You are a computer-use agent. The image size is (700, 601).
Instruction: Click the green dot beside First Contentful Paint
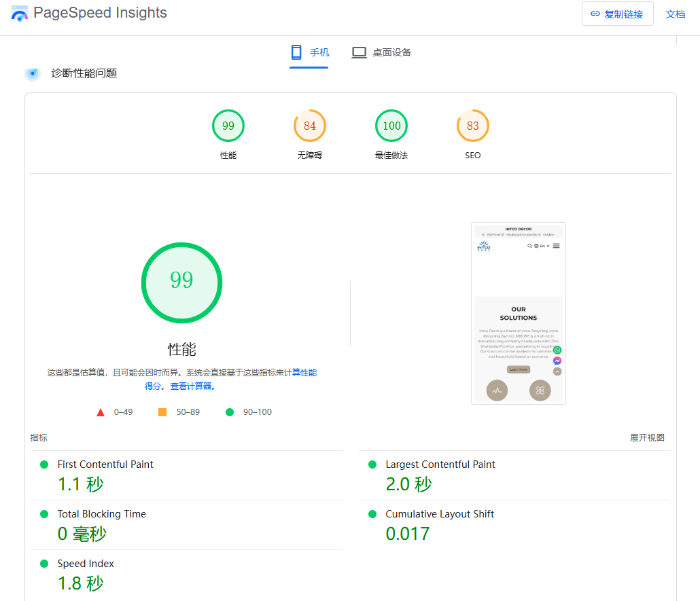click(44, 465)
